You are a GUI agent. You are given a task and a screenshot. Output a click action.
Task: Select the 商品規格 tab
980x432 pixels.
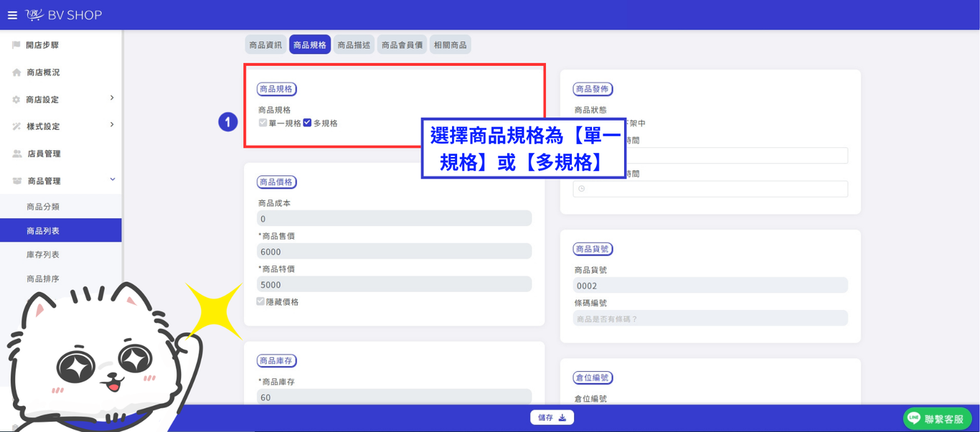(310, 44)
